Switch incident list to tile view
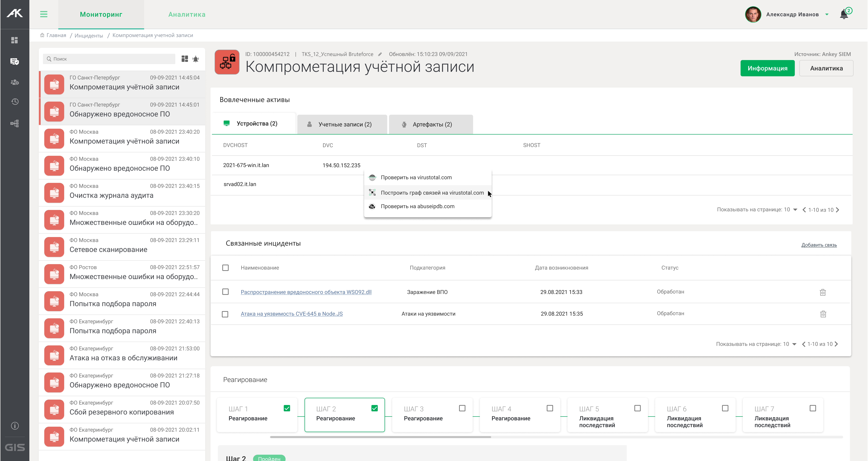This screenshot has width=868, height=461. [185, 59]
